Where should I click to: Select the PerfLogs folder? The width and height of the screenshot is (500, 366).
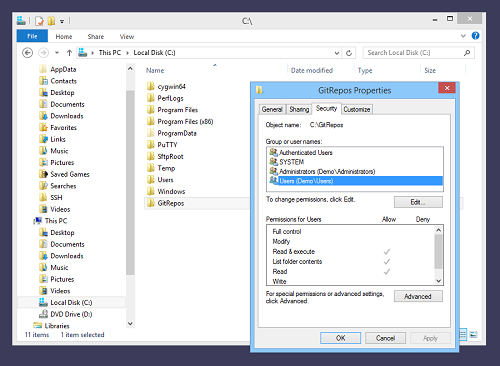(x=170, y=98)
